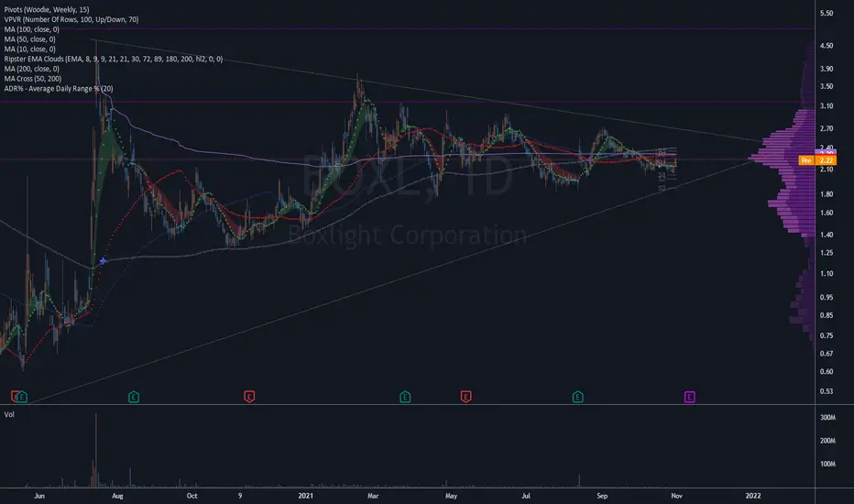
Task: Click the 0.75 price axis label
Action: 827,335
